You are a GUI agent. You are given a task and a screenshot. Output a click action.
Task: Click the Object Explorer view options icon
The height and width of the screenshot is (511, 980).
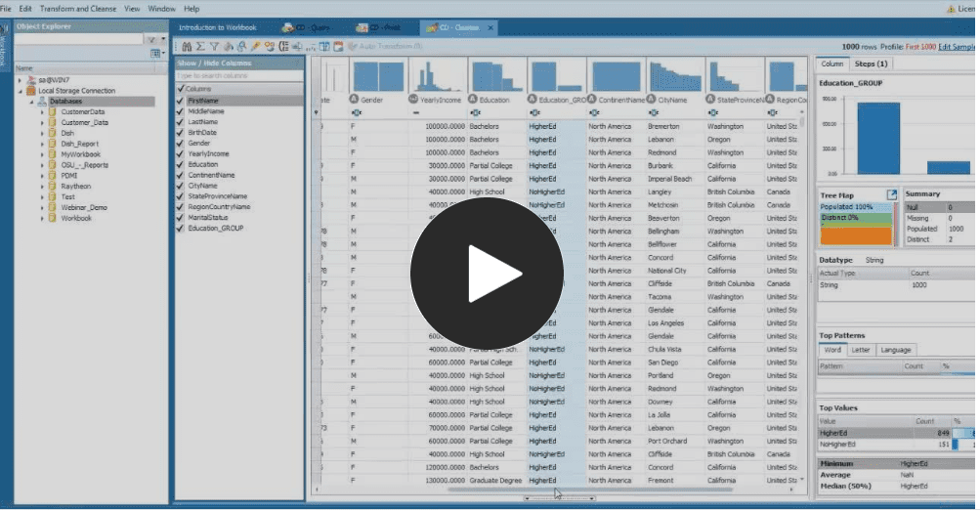pyautogui.click(x=155, y=54)
